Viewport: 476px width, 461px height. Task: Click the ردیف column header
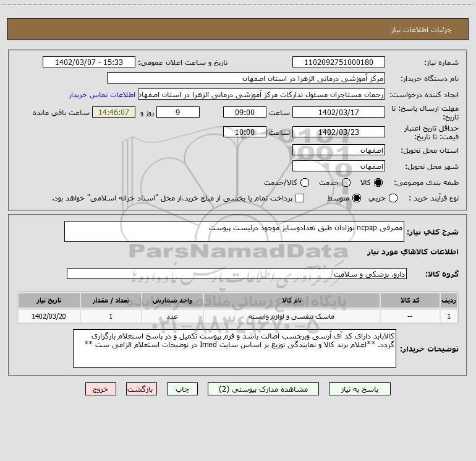coord(449,300)
